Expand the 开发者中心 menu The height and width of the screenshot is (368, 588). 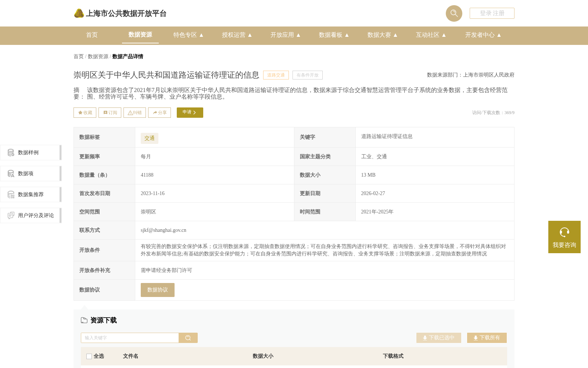coord(483,35)
